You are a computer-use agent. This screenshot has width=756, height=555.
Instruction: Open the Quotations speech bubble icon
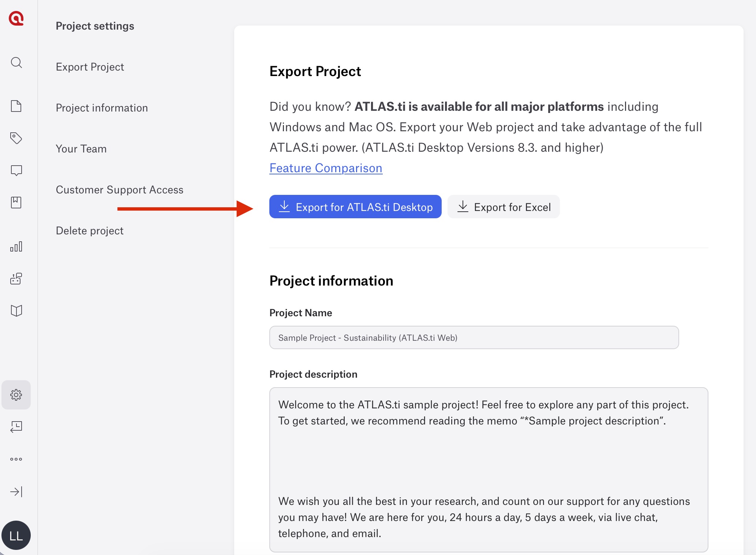[16, 170]
